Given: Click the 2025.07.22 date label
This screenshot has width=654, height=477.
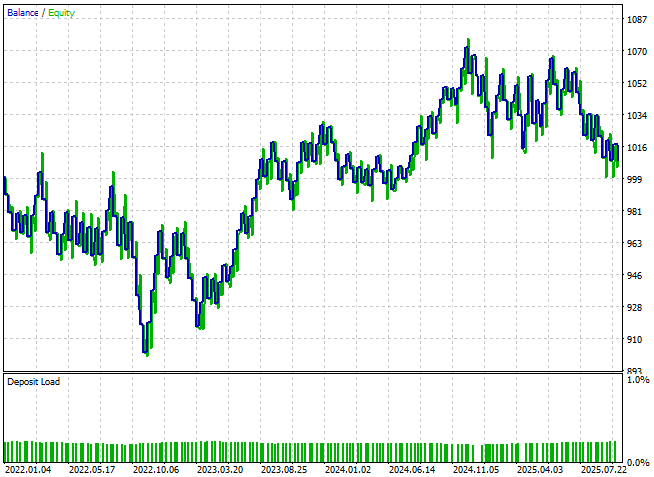Looking at the screenshot, I should click(x=604, y=470).
